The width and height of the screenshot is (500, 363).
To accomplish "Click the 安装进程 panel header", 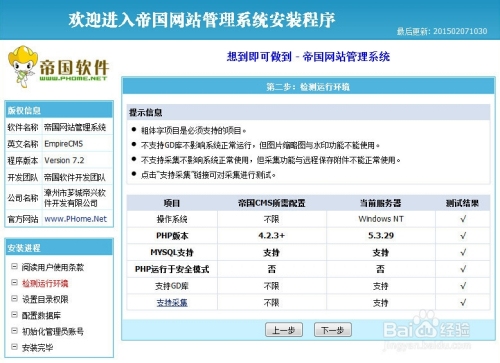I will (59, 248).
